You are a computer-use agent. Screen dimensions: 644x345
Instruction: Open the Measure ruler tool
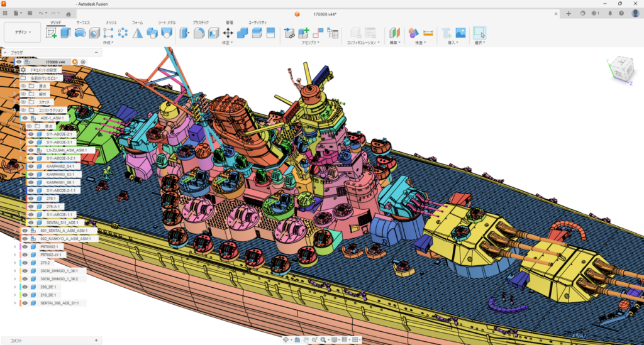point(428,33)
